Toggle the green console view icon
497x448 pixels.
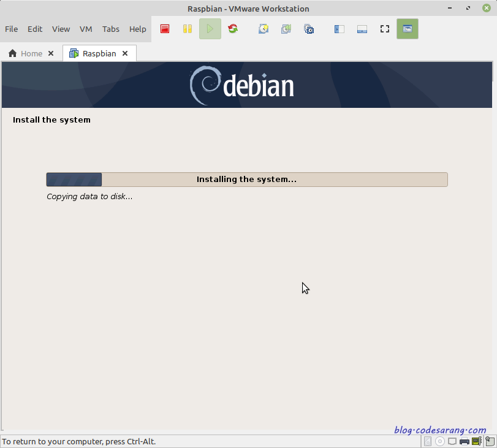408,29
